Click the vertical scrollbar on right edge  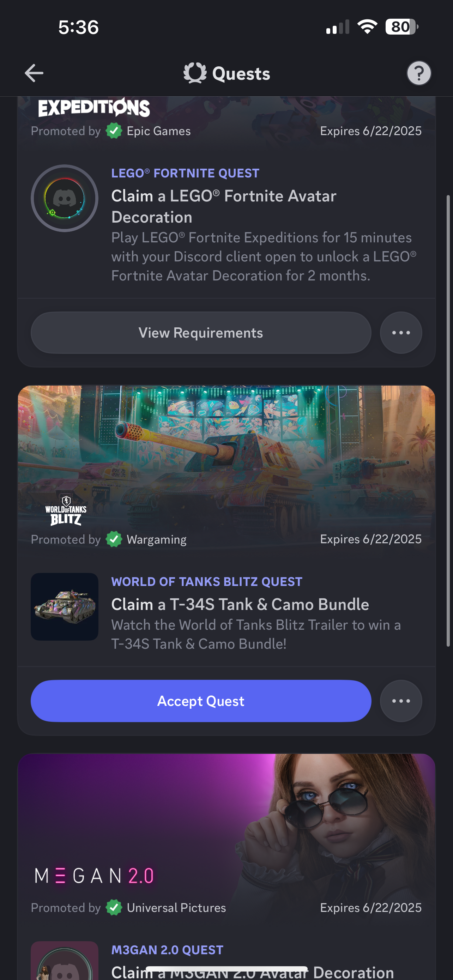click(448, 421)
